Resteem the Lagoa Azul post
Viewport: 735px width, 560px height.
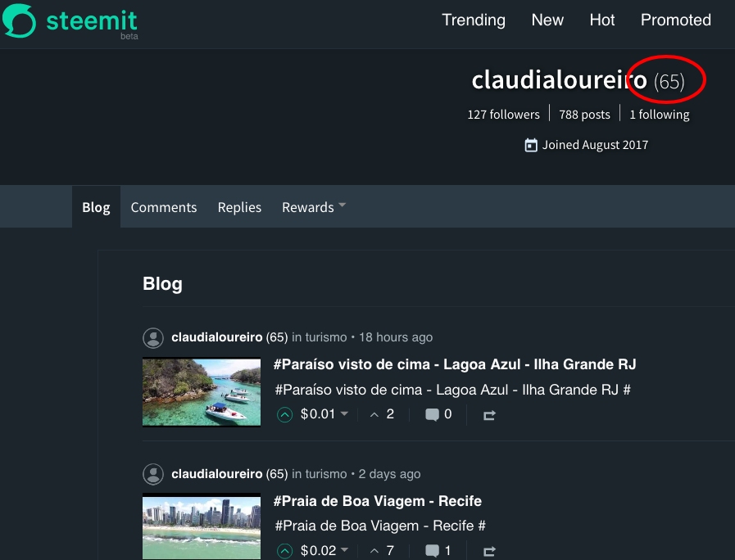tap(489, 415)
